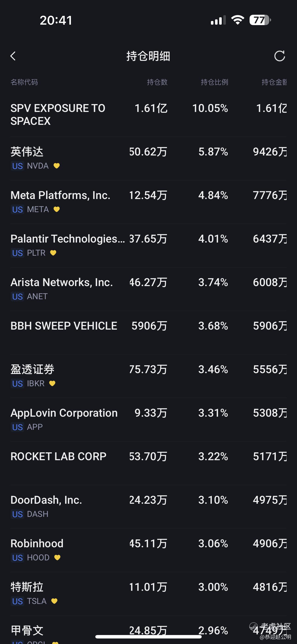The image size is (297, 644).
Task: Open the SPV EXPOSURE TO SPACEX holding
Action: (x=58, y=114)
